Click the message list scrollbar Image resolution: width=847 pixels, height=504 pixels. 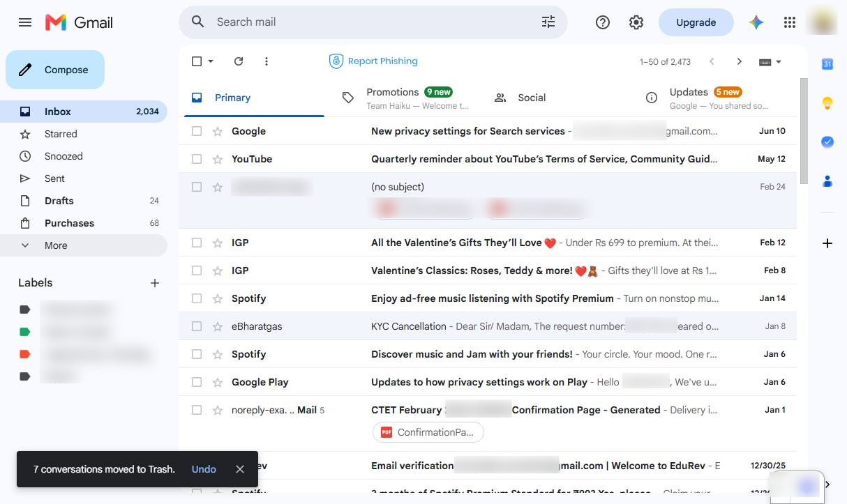(803, 131)
